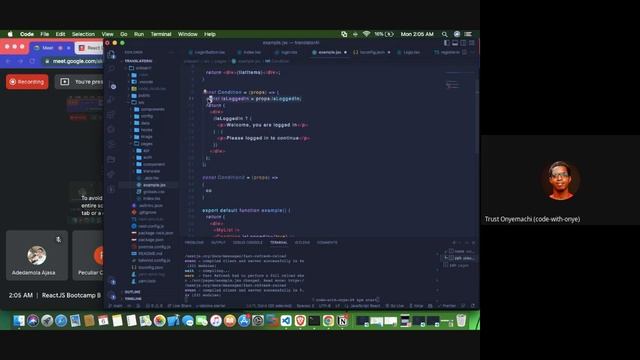Open Spotlight search in menu bar
The width and height of the screenshot is (640, 360).
pyautogui.click(x=444, y=34)
